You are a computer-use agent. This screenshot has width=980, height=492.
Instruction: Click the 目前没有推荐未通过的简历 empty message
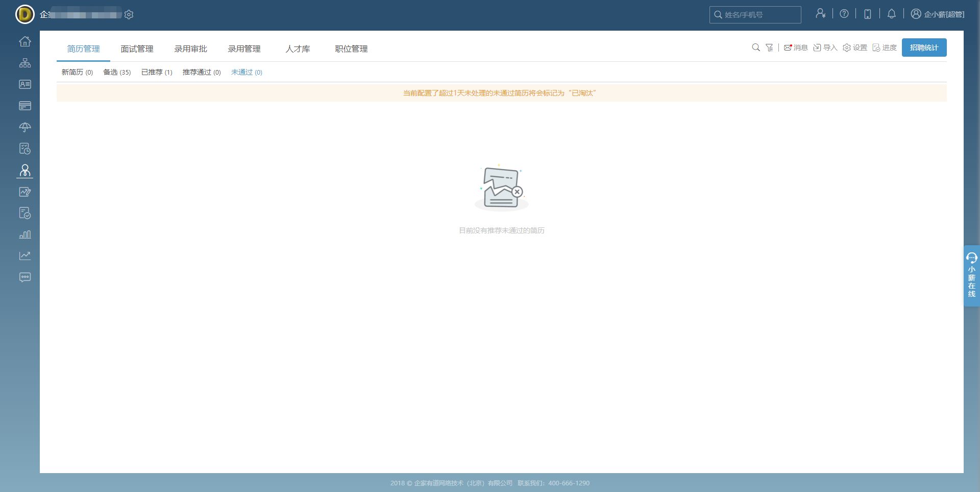coord(502,230)
